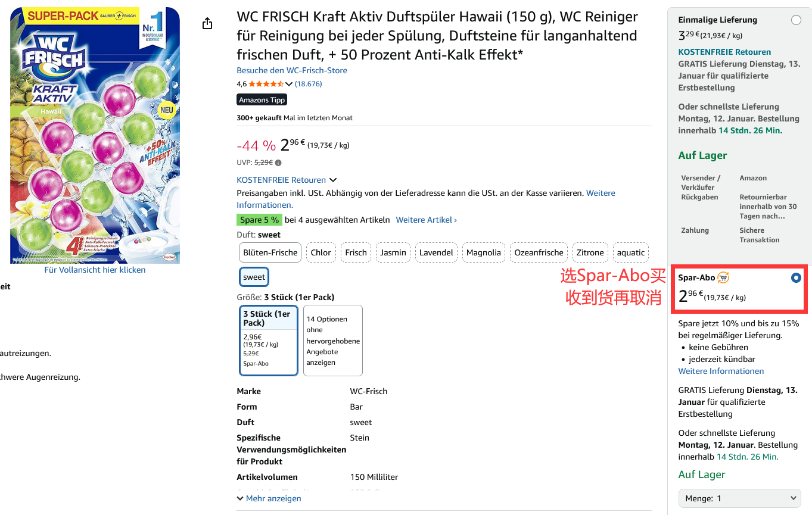Image resolution: width=812 pixels, height=515 pixels.
Task: Choose the Zitrone scent option
Action: click(590, 252)
